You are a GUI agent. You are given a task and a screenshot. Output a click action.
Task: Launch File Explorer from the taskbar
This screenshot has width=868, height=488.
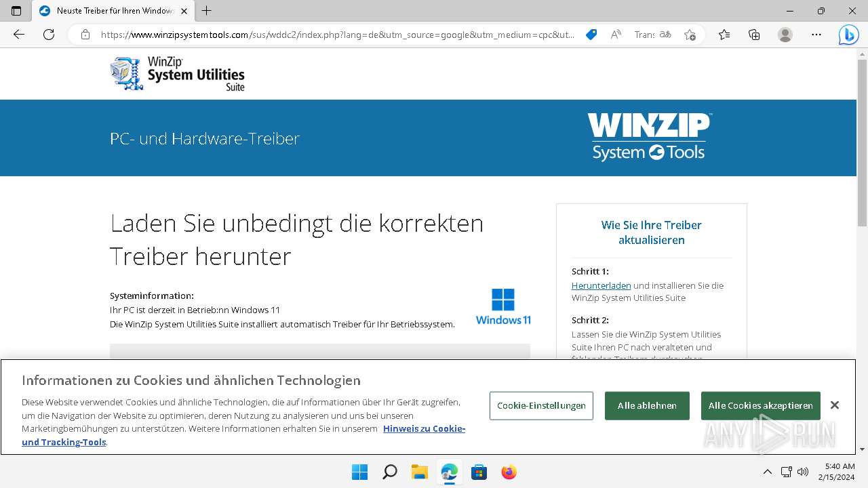(419, 472)
